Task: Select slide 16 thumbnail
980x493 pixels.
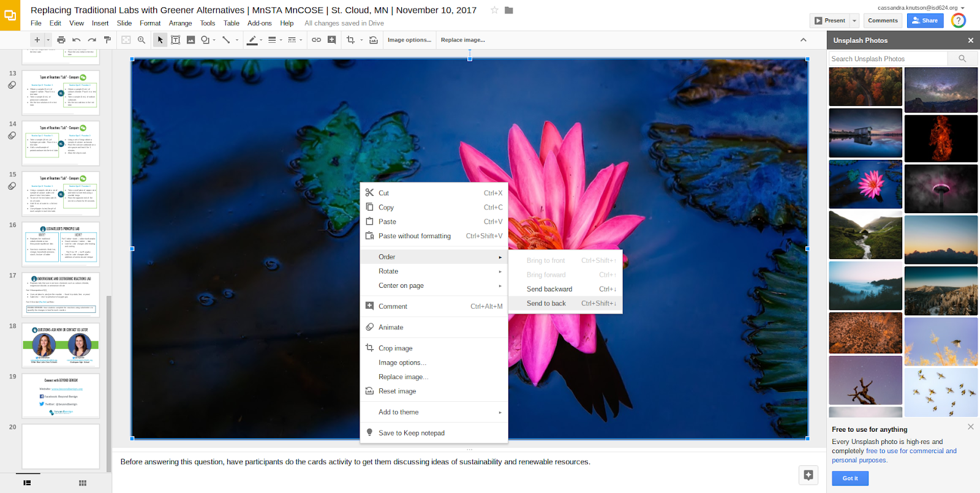Action: 61,244
